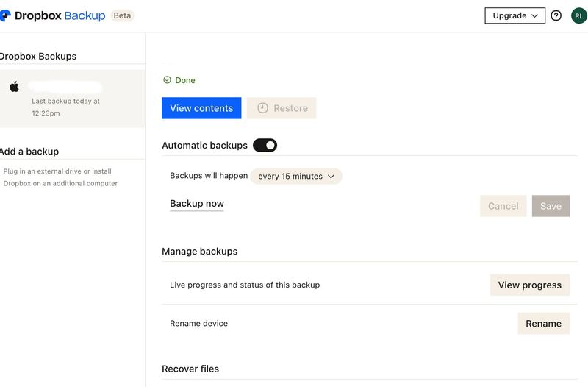Click the green Done checkmark icon
This screenshot has width=588, height=387.
[167, 80]
